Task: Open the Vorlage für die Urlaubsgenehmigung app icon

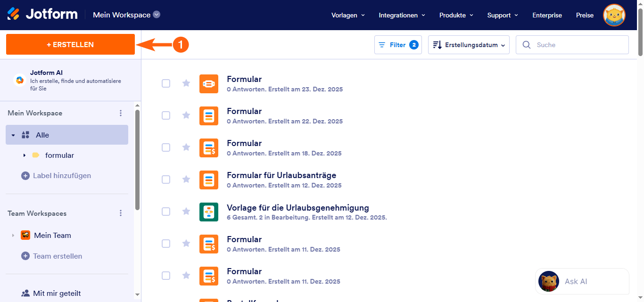Action: tap(209, 212)
